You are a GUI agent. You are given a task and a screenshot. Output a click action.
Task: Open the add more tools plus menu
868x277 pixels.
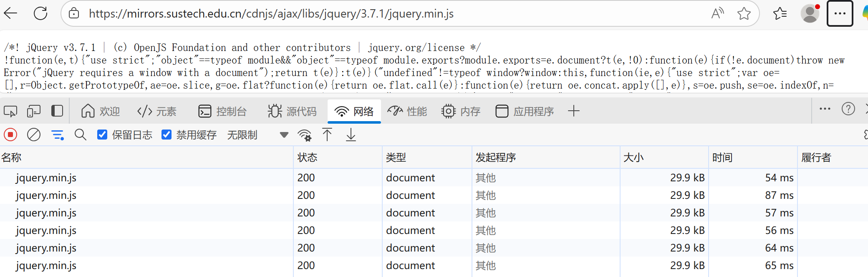(574, 111)
